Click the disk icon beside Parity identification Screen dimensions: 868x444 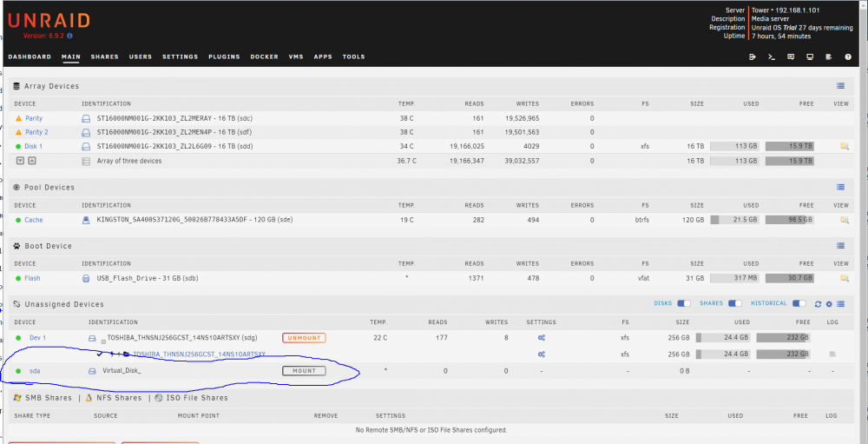86,119
